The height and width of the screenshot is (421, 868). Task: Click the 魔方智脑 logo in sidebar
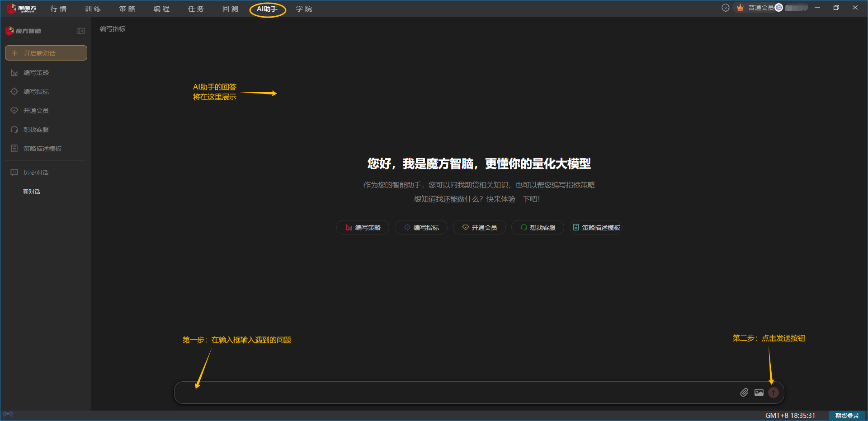(x=23, y=31)
